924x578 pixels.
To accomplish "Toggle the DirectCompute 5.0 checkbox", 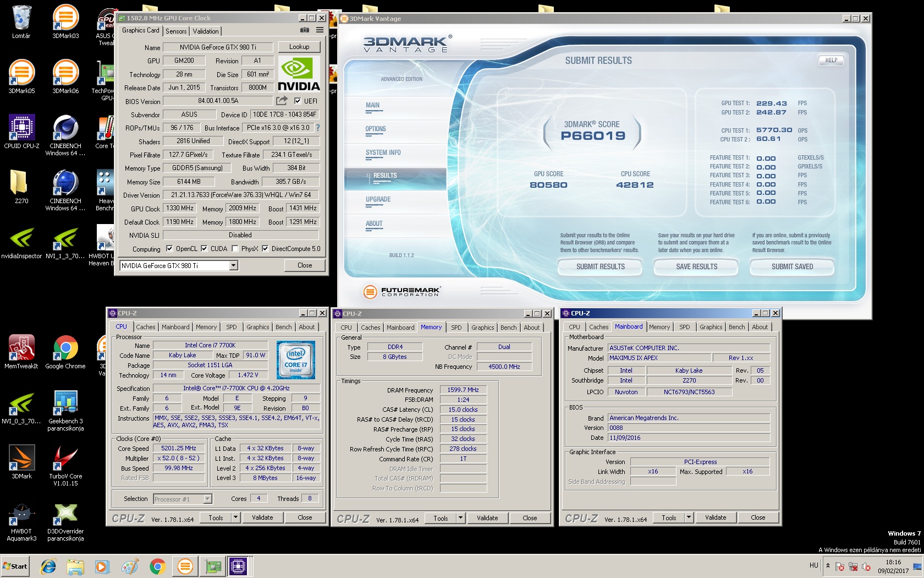I will (x=265, y=249).
